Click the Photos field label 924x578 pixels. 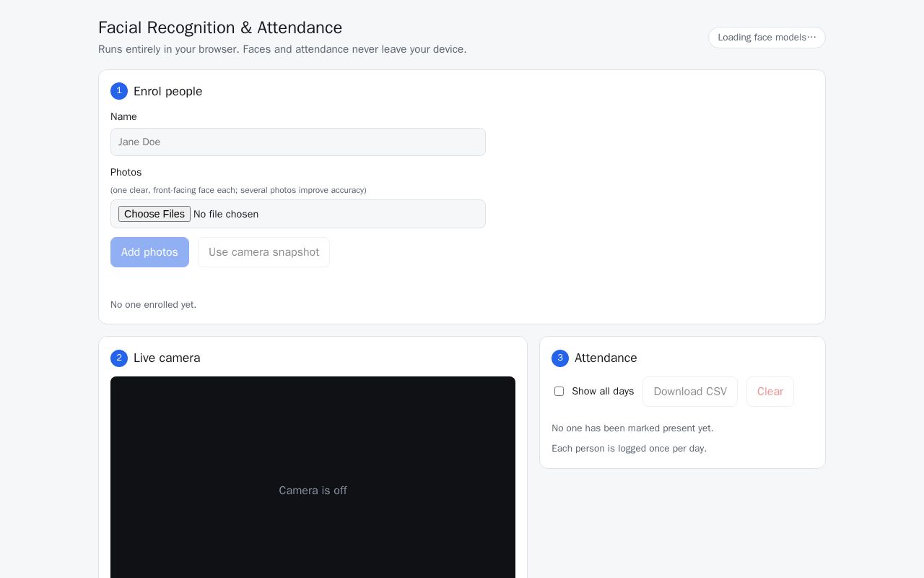coord(126,172)
